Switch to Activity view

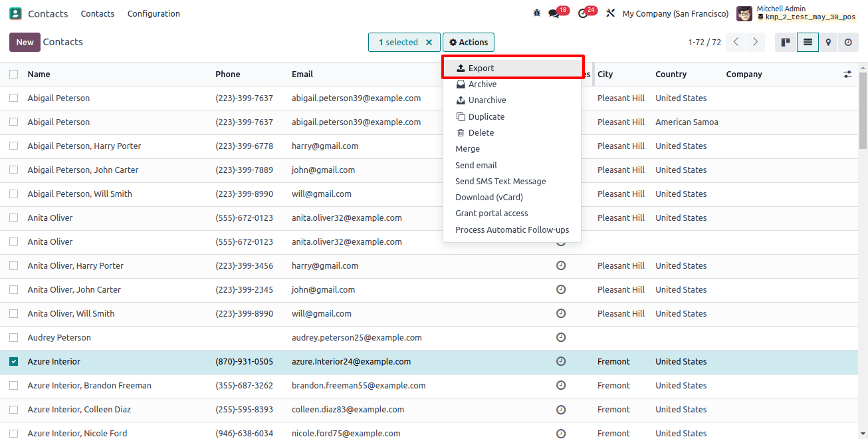[849, 42]
